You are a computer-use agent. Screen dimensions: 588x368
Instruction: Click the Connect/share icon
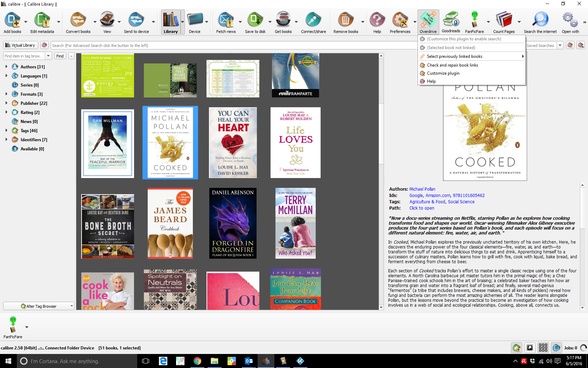point(313,20)
